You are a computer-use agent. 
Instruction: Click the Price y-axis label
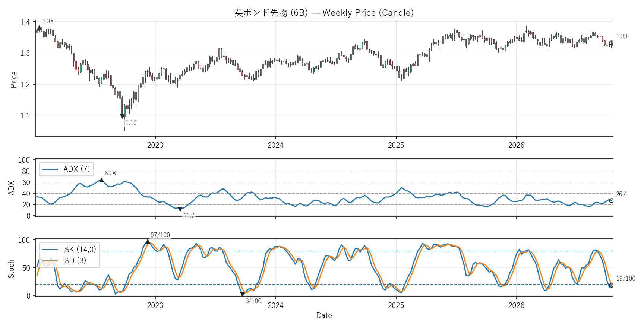14,79
